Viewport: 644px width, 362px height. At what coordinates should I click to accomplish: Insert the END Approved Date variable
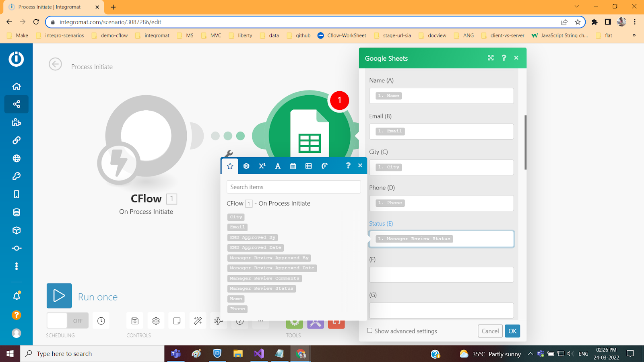(x=256, y=248)
